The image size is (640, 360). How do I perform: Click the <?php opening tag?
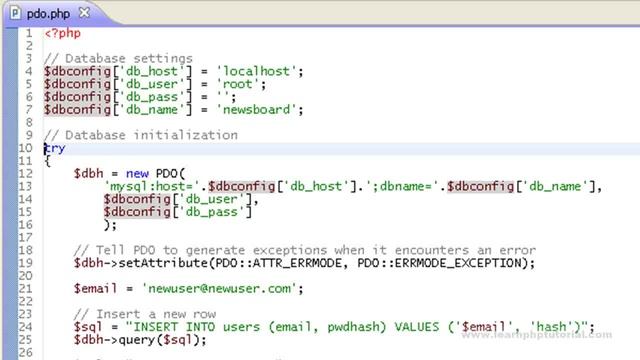(x=62, y=33)
